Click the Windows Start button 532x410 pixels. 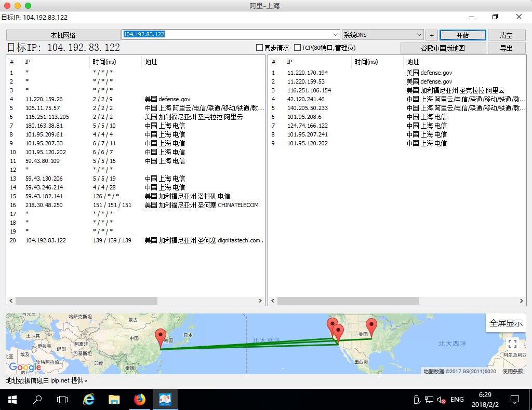(x=12, y=399)
